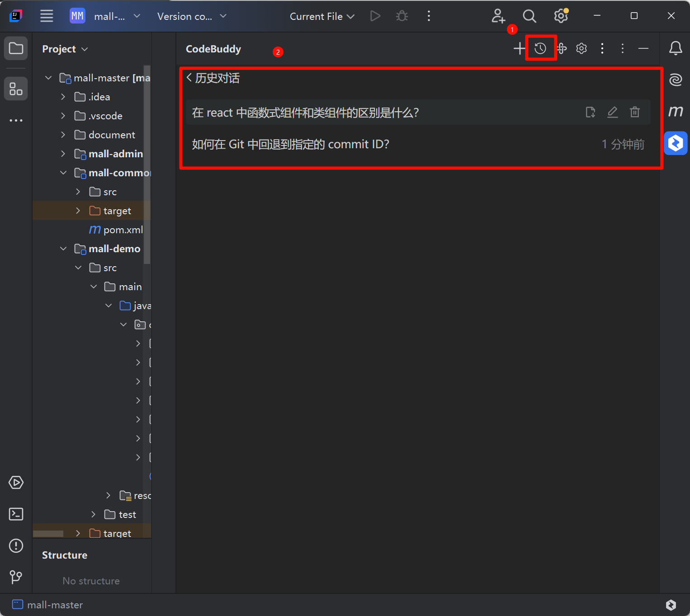690x616 pixels.
Task: Open the Git tool window icon
Action: [x=16, y=577]
